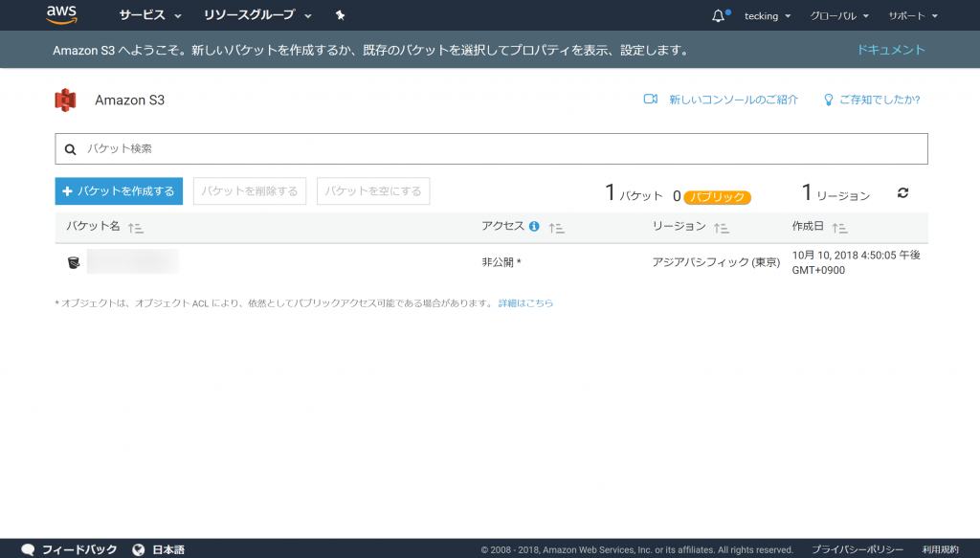Click 日本語 language selector

click(x=168, y=550)
